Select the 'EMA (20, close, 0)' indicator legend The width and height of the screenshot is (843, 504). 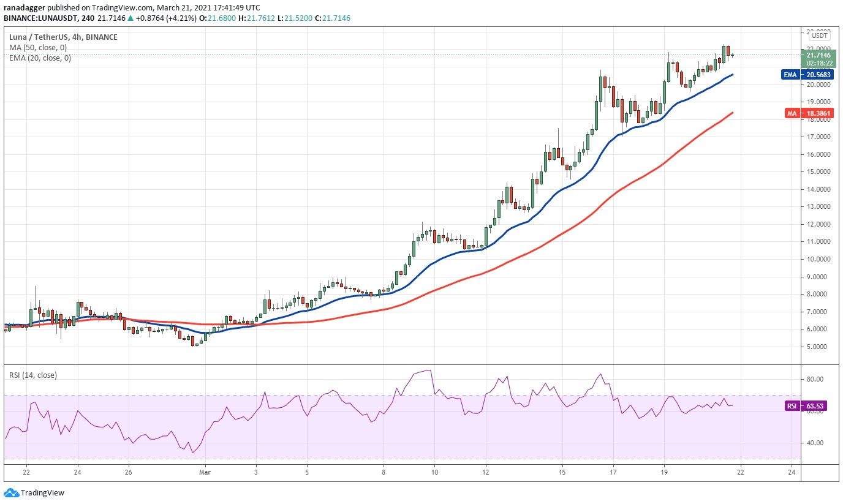coord(40,58)
